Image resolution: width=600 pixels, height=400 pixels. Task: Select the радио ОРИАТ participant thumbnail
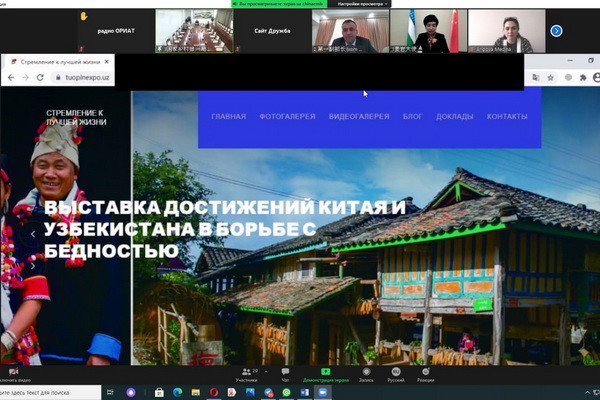[116, 31]
